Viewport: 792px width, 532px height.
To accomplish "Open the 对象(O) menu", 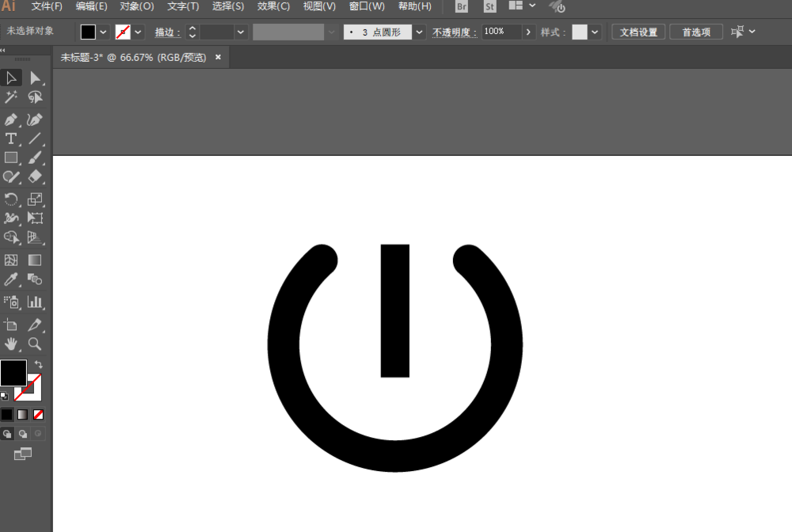I will coord(137,6).
